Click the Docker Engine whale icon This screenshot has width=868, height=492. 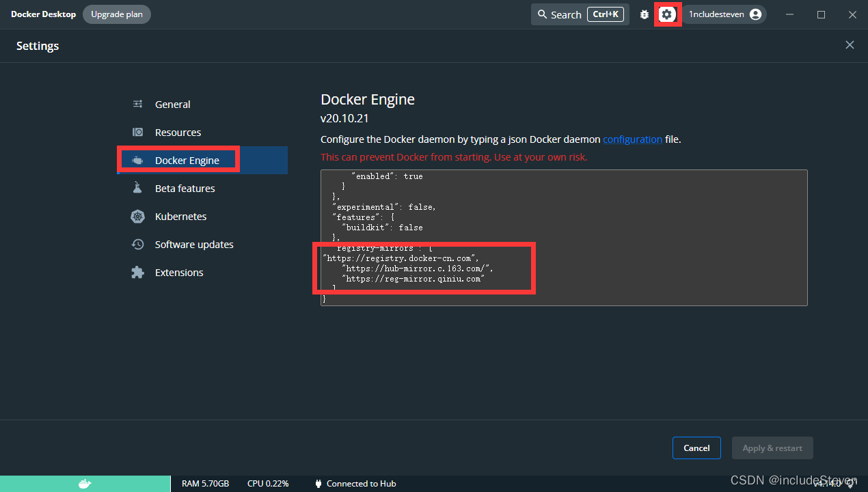tap(137, 161)
